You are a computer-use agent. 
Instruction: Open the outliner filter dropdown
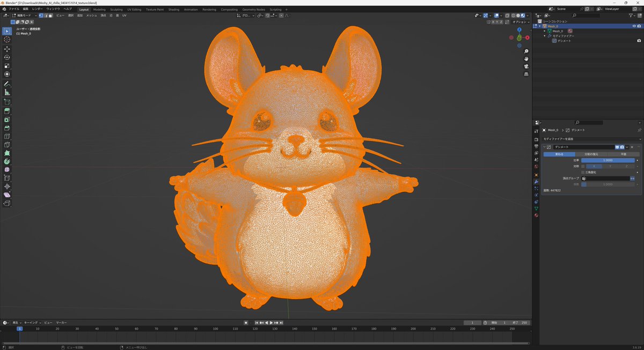(x=633, y=16)
